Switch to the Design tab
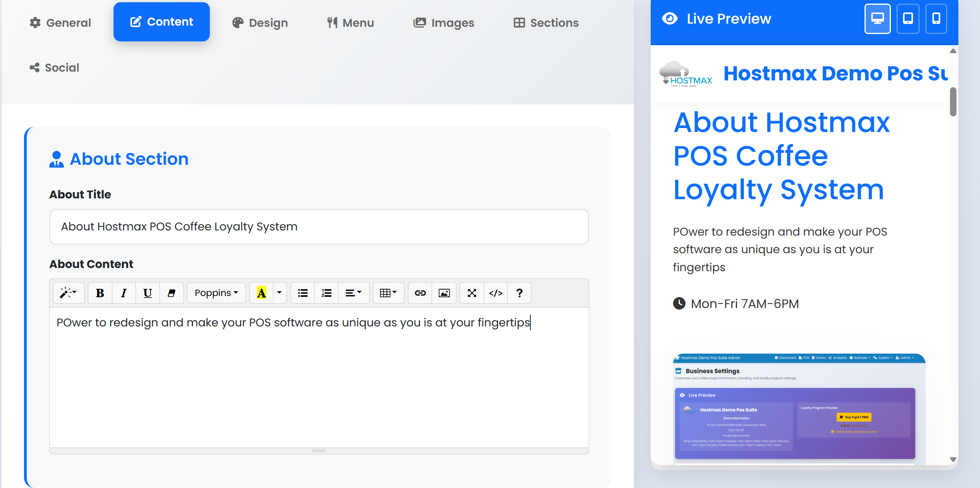This screenshot has height=488, width=980. click(260, 23)
